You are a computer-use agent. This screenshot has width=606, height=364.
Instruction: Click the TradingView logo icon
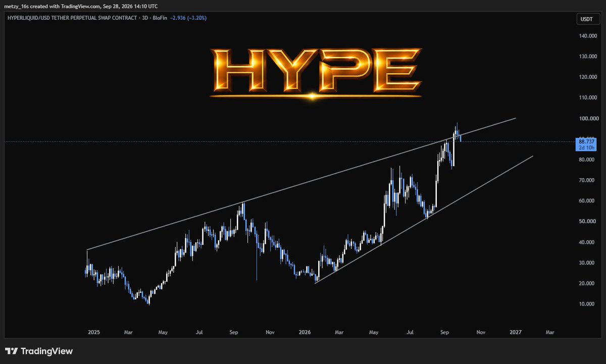(x=12, y=351)
